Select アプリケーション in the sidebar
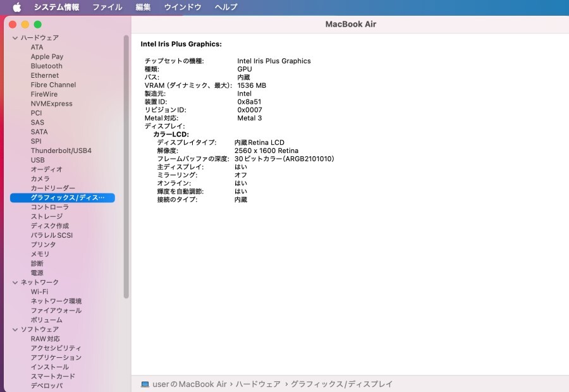The width and height of the screenshot is (569, 392). click(x=56, y=358)
